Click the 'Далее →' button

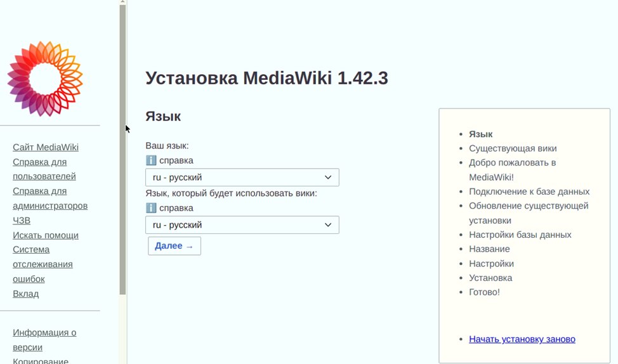point(174,246)
